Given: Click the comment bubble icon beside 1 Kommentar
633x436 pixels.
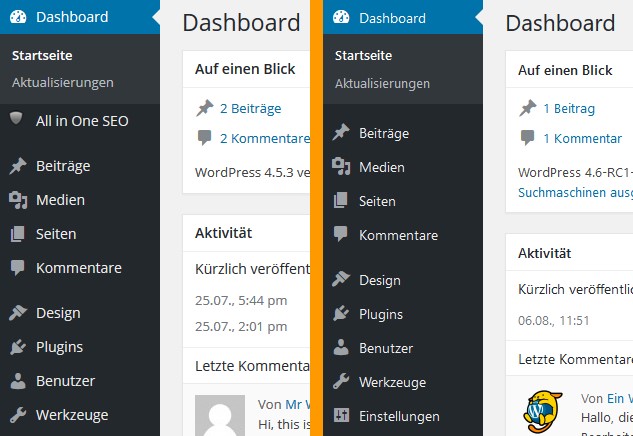Looking at the screenshot, I should (528, 138).
